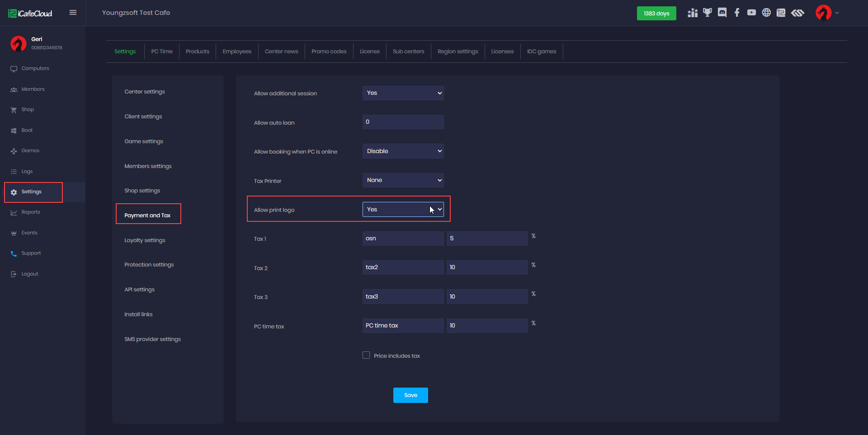
Task: Expand the Allow additional session dropdown
Action: click(403, 93)
